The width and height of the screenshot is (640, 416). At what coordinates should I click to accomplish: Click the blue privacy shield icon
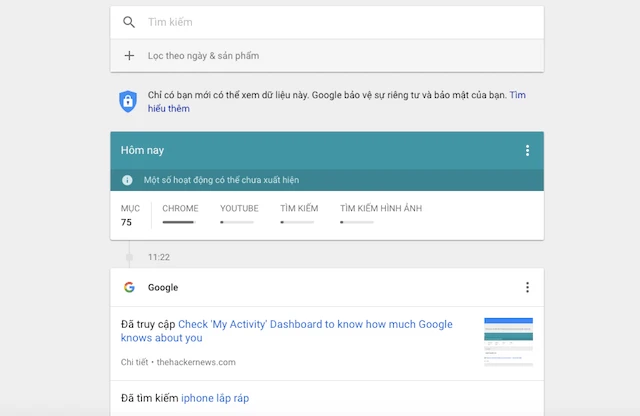click(x=128, y=100)
